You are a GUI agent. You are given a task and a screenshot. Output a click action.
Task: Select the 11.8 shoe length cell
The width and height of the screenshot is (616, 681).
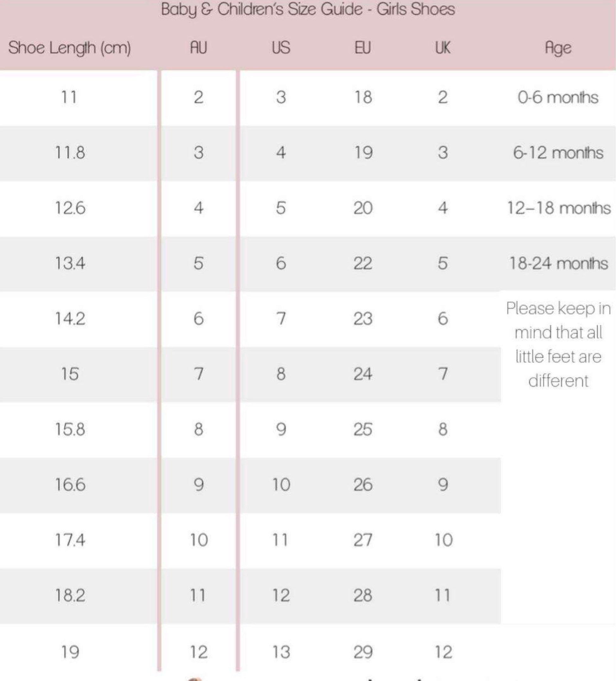click(x=70, y=153)
